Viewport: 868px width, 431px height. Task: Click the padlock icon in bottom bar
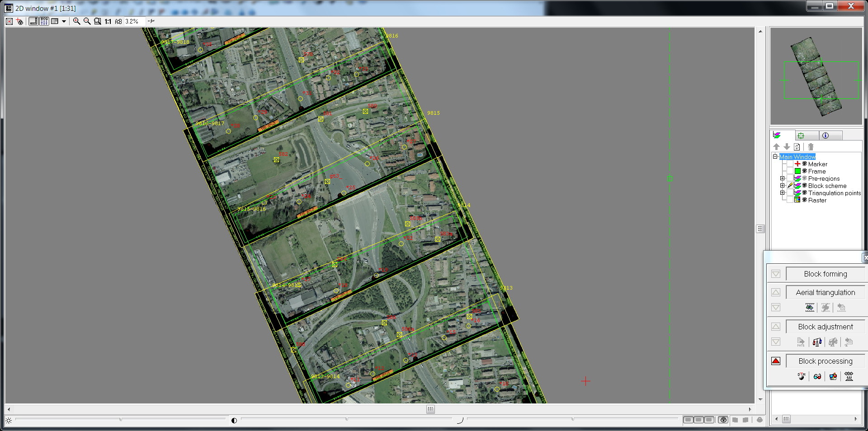click(x=723, y=420)
